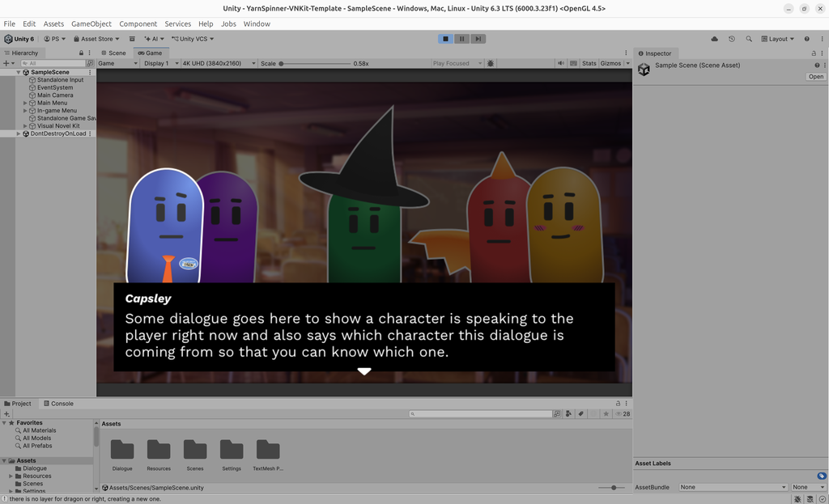Open the Display 1 dropdown
This screenshot has width=829, height=504.
coord(159,63)
